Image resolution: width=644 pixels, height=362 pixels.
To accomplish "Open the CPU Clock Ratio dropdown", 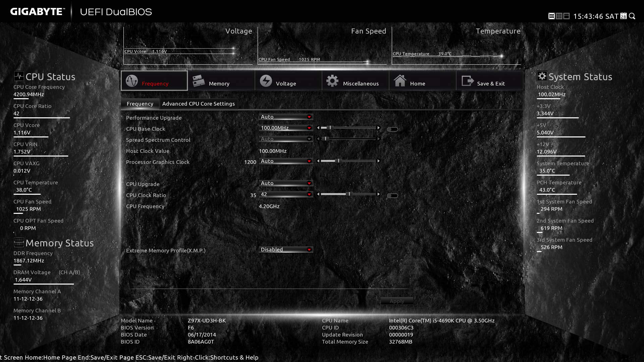I will click(286, 194).
